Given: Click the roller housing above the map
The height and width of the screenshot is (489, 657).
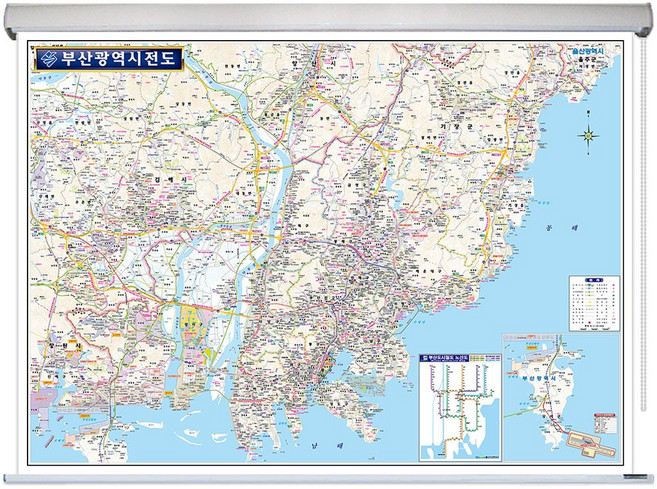Looking at the screenshot, I should click(328, 19).
